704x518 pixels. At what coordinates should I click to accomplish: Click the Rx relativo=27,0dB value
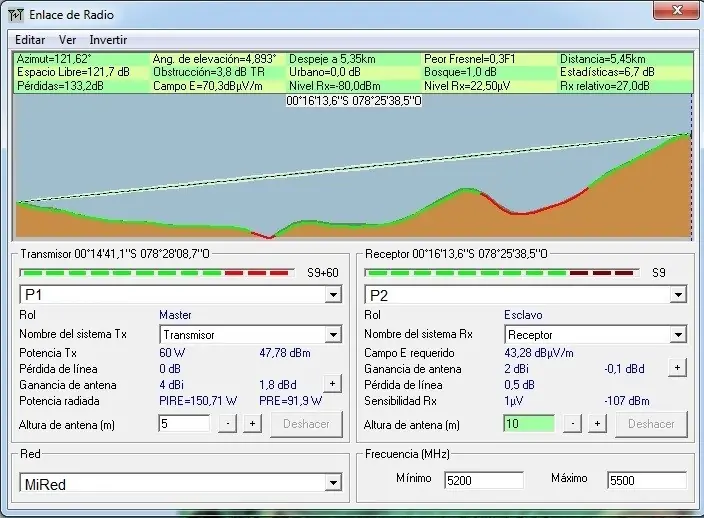tap(604, 86)
